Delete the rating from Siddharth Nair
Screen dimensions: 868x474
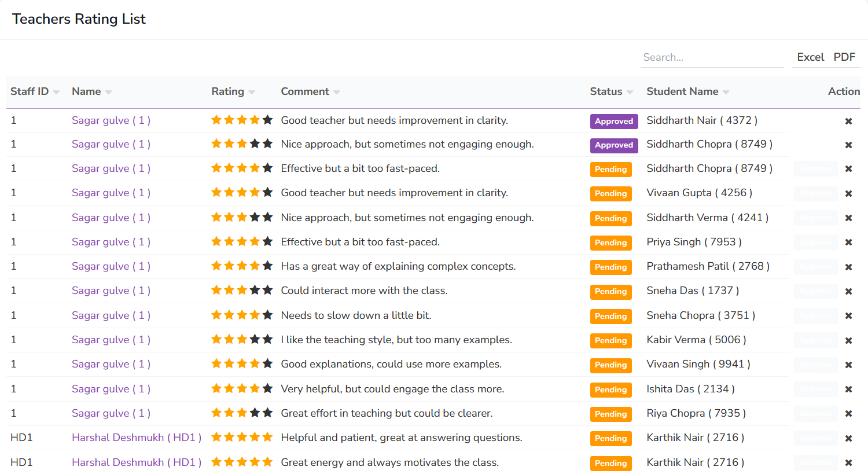click(848, 121)
